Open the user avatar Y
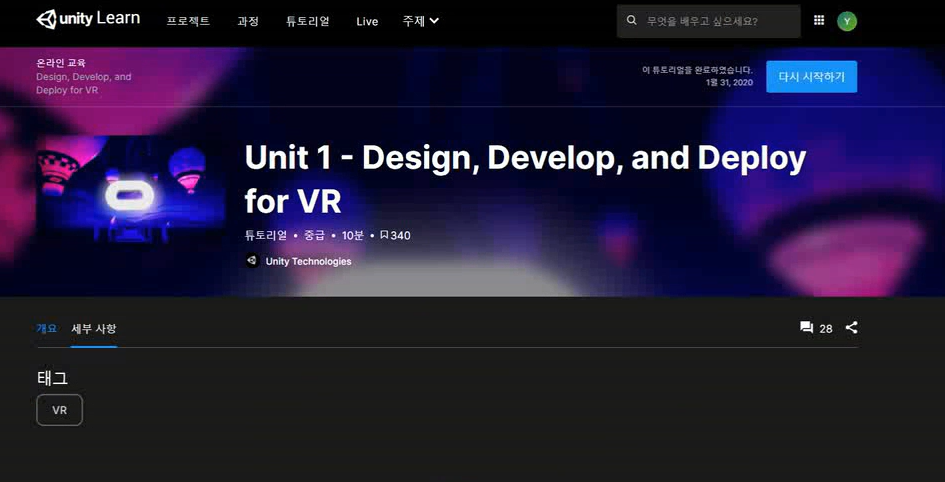Viewport: 945px width, 482px height. point(847,21)
